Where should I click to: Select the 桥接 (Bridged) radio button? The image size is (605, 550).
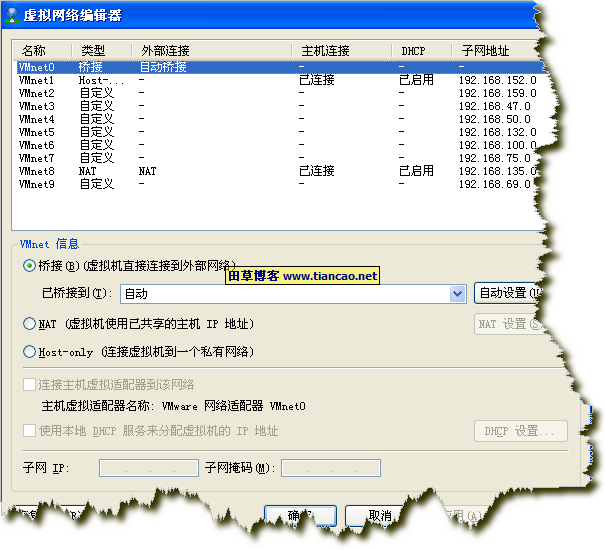(29, 266)
